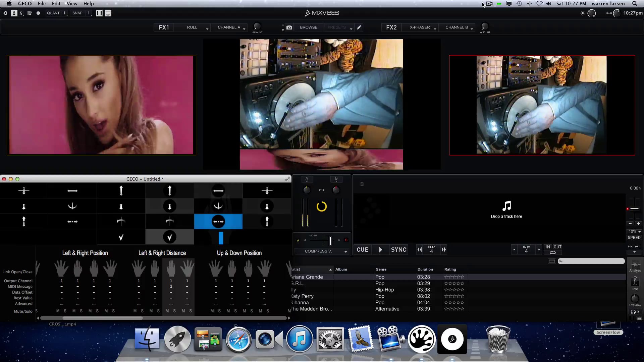Viewport: 644px width, 362px height.
Task: Click the pencil edit icon next to PRESETS
Action: (x=359, y=27)
